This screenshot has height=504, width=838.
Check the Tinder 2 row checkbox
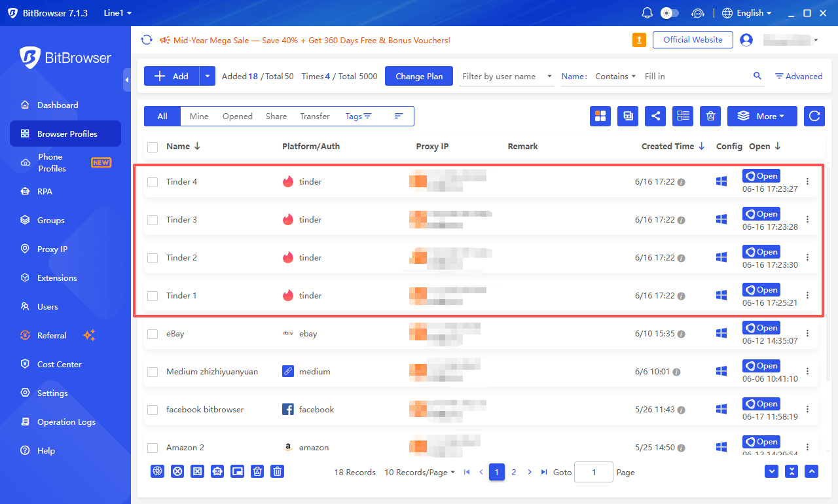click(153, 258)
